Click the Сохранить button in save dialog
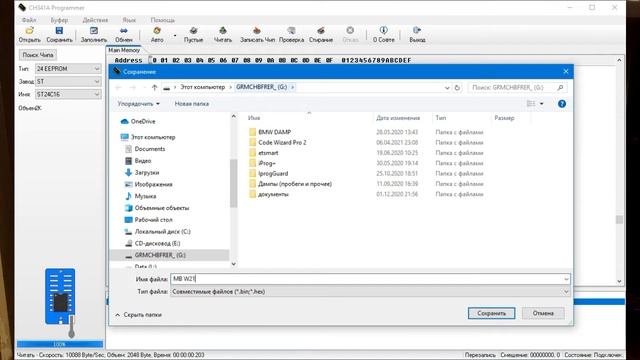The image size is (640, 360). pyautogui.click(x=491, y=313)
